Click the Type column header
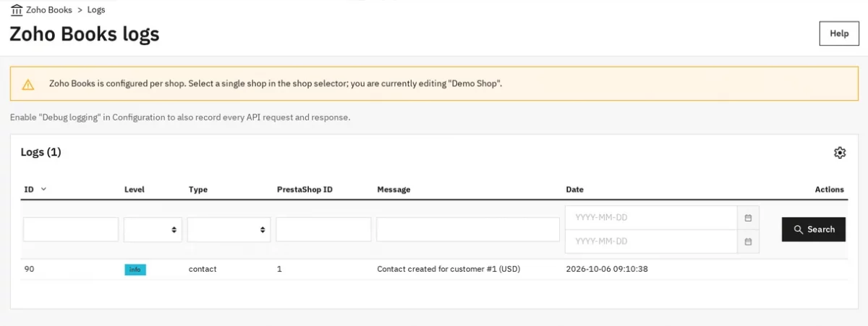 pyautogui.click(x=198, y=189)
